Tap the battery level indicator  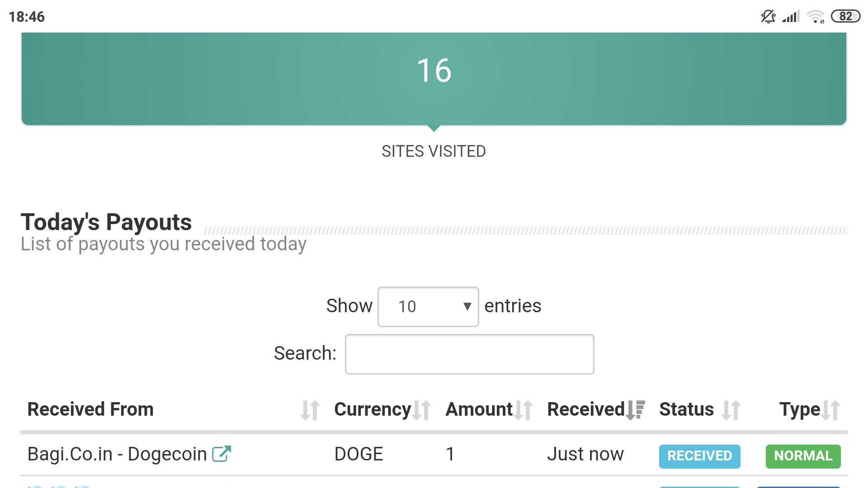tap(845, 17)
